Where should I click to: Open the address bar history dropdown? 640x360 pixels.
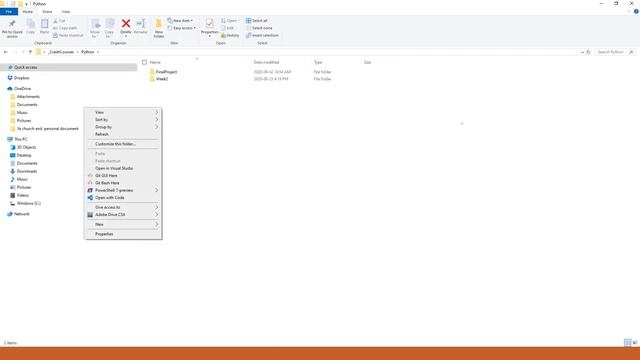pos(582,52)
